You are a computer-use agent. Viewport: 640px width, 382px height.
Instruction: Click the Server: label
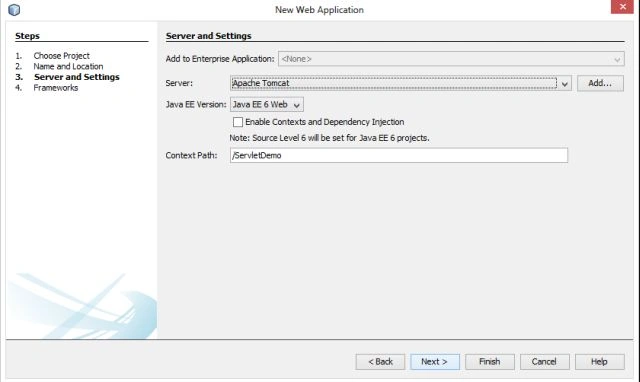179,83
